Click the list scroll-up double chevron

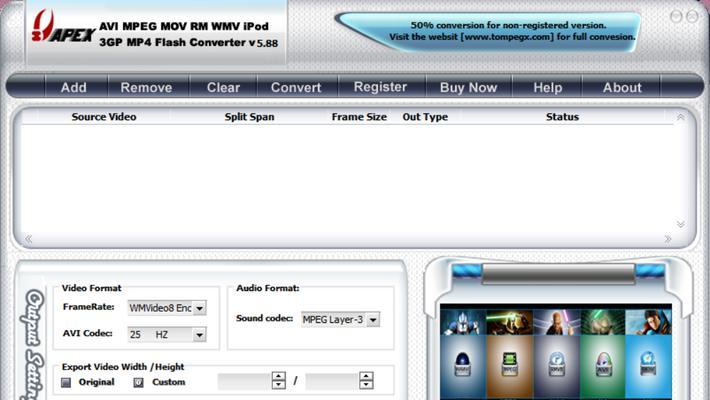point(680,117)
